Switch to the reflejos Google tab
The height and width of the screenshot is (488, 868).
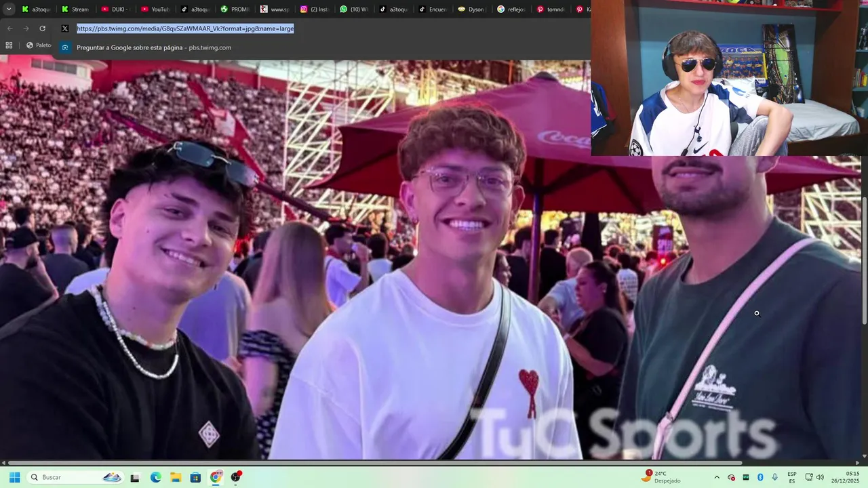point(512,9)
